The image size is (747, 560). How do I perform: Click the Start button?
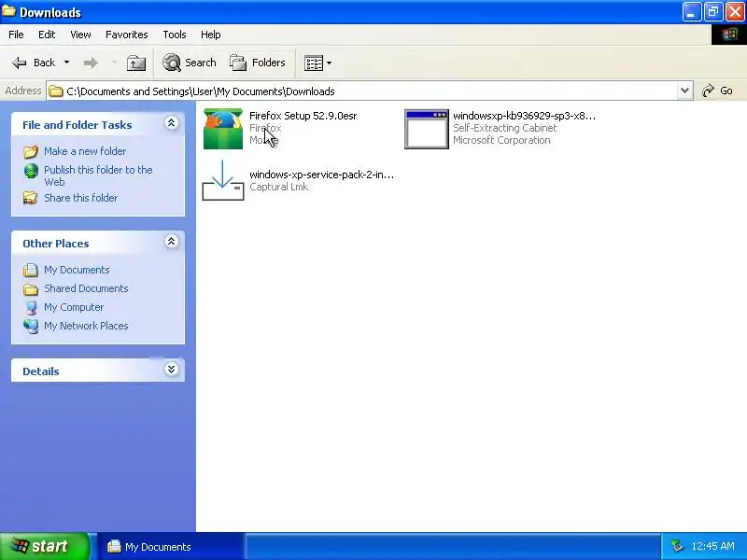[x=44, y=546]
